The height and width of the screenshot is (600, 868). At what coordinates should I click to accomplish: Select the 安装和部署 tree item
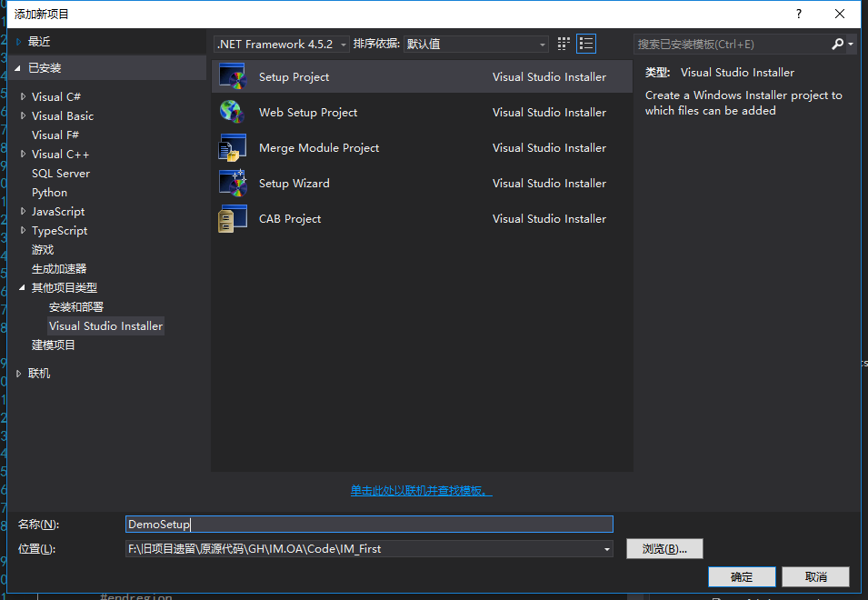76,307
